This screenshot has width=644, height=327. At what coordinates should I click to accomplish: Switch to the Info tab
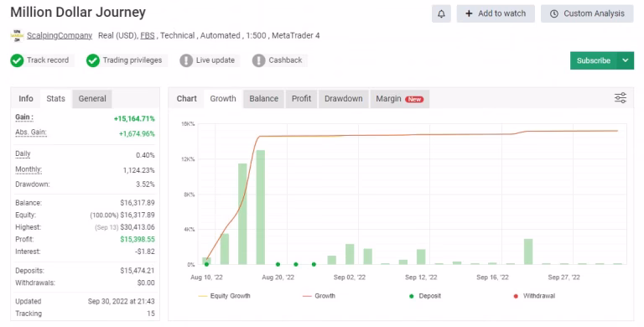(x=26, y=99)
